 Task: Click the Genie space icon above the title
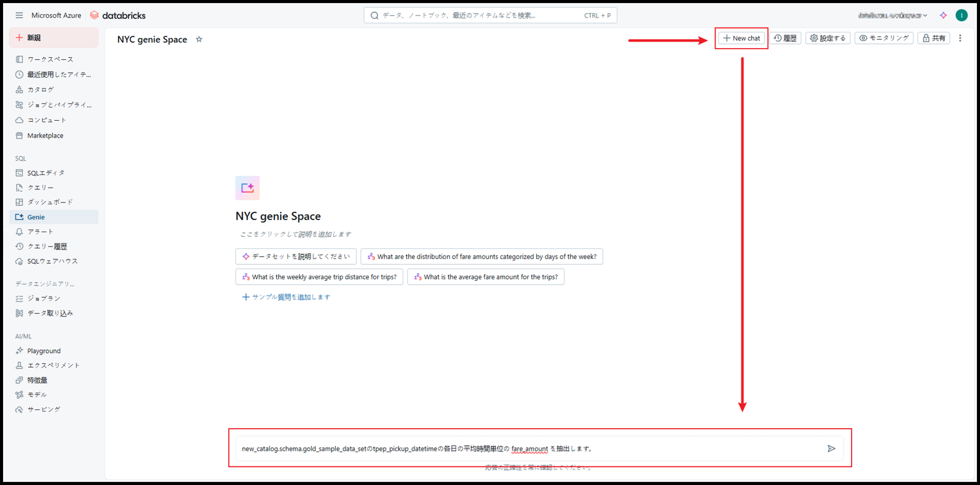247,188
